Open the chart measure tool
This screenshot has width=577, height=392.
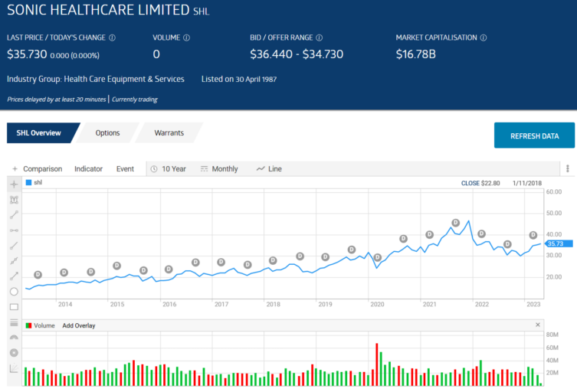pos(14,368)
